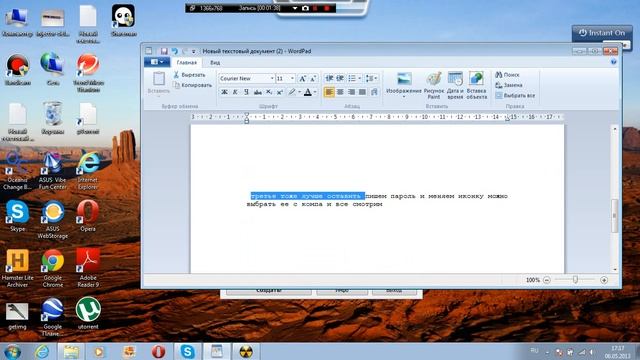
Task: Open the line spacing dropdown
Action: point(371,78)
